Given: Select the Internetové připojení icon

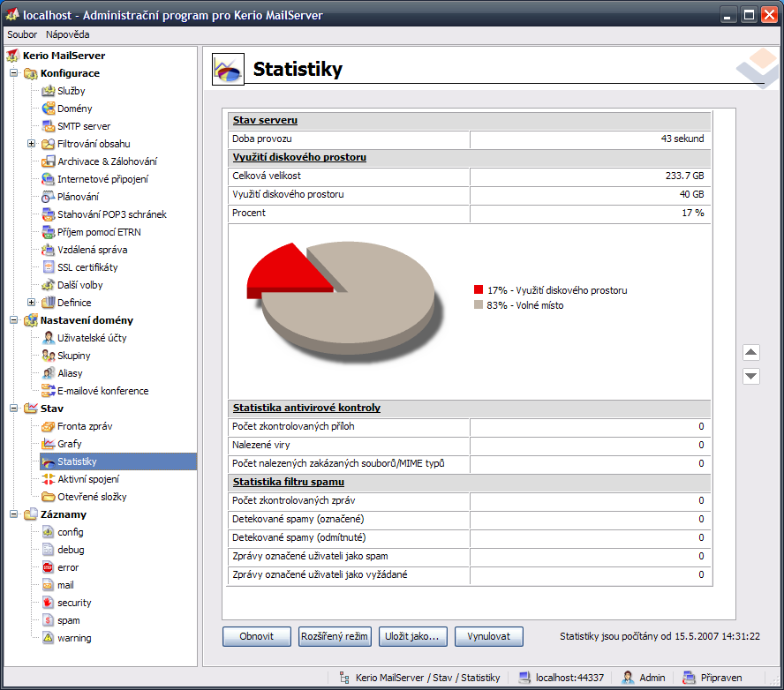Looking at the screenshot, I should tap(48, 179).
